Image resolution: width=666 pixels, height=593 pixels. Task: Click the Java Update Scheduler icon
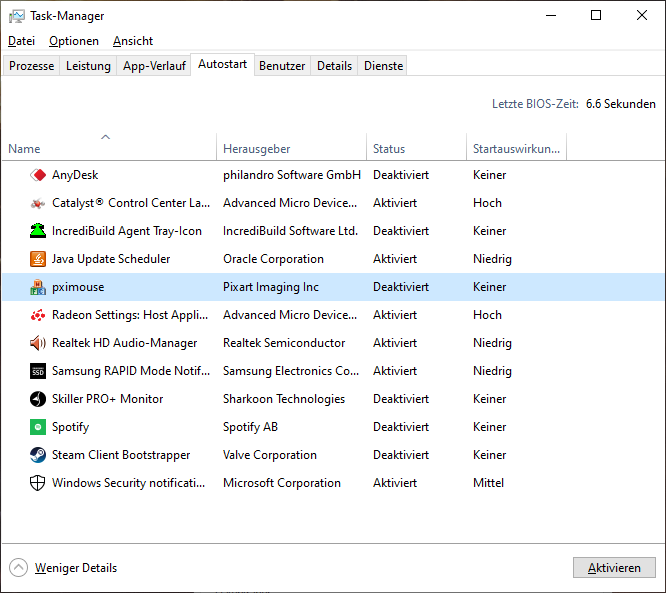38,259
